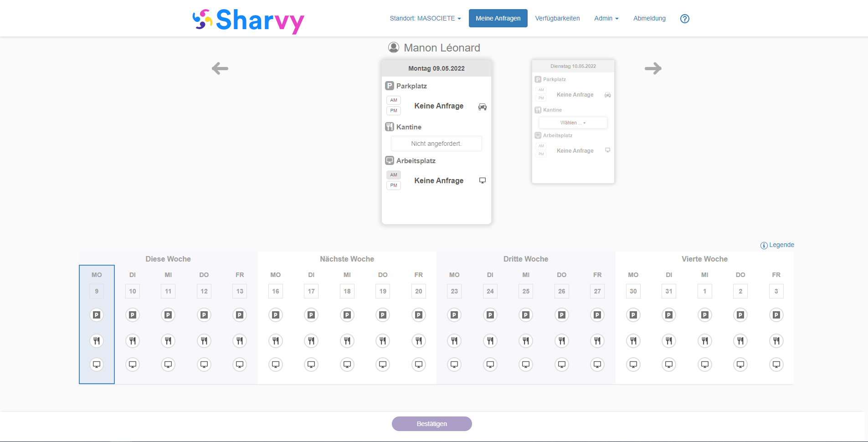Select workspace icon for day 27
Image resolution: width=868 pixels, height=442 pixels.
pos(597,365)
